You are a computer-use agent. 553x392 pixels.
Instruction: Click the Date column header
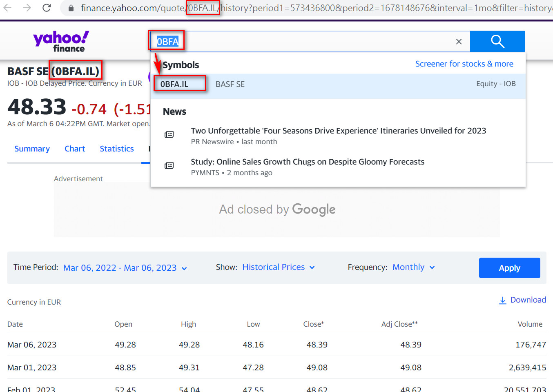coord(15,324)
